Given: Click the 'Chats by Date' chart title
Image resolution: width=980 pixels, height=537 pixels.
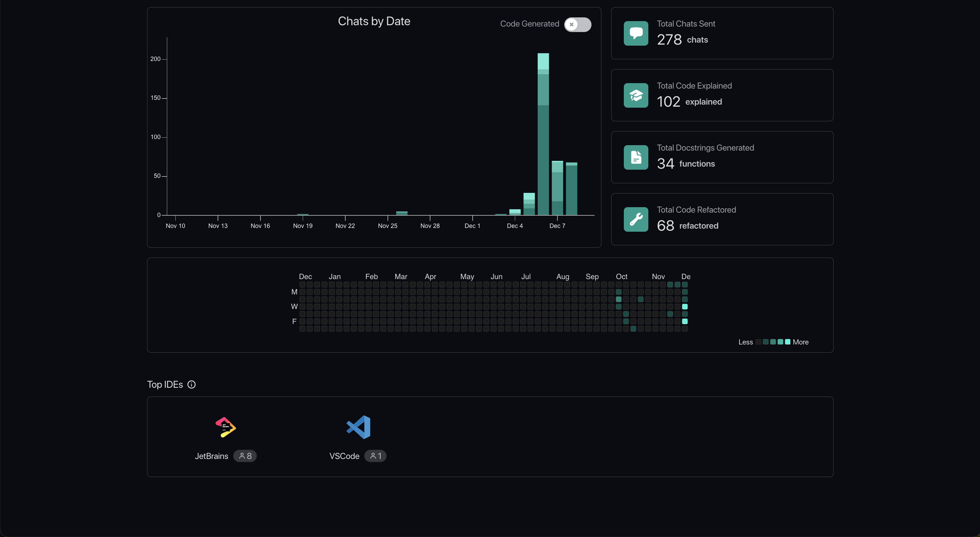Looking at the screenshot, I should click(374, 21).
